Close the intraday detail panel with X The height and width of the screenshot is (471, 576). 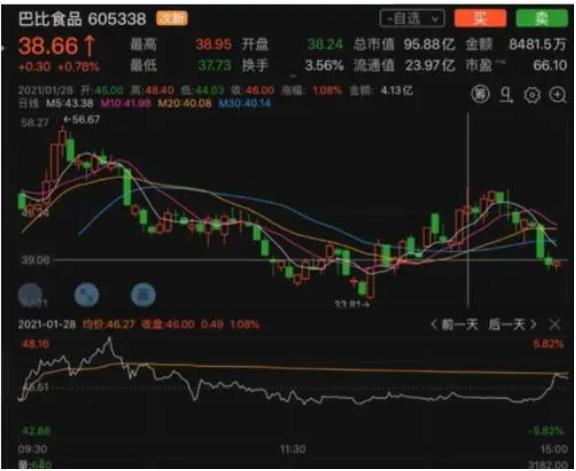pos(555,325)
